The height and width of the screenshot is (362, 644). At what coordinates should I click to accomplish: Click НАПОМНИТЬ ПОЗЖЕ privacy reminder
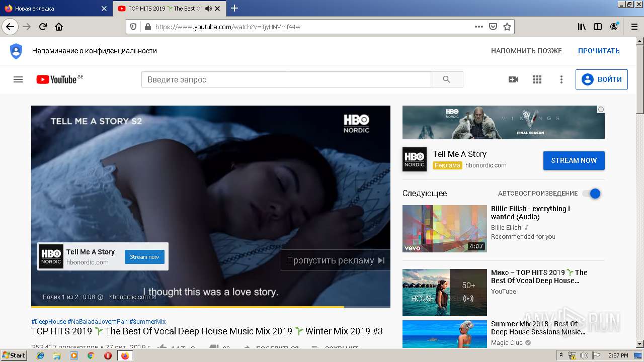pos(526,51)
